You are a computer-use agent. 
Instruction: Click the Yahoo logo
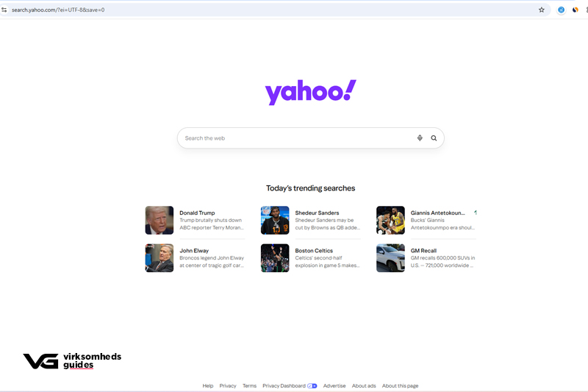point(310,92)
